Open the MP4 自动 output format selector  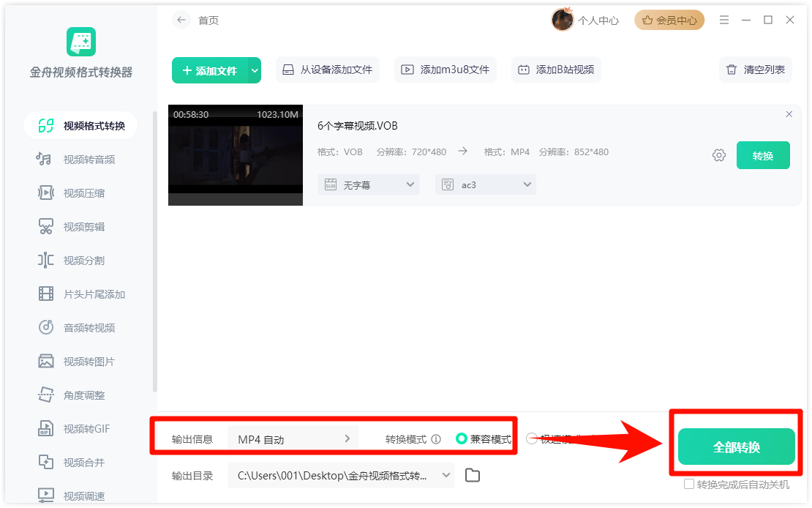[293, 439]
